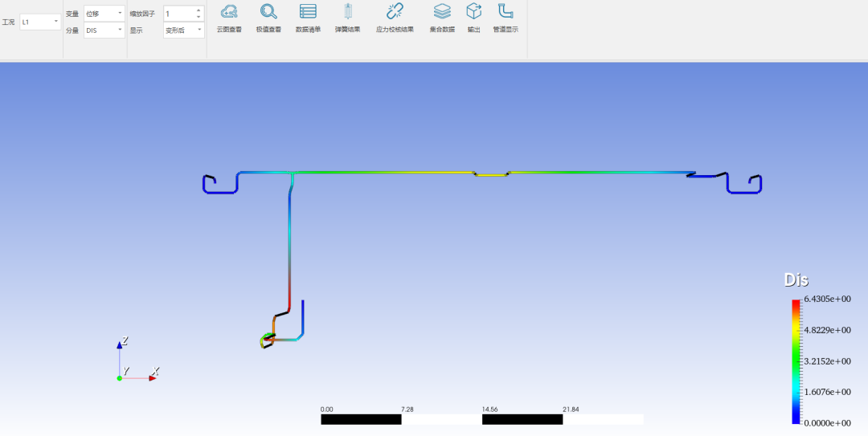Viewport: 868px width, 436px height.
Task: Click the Z axis arrow of the triad
Action: 119,344
